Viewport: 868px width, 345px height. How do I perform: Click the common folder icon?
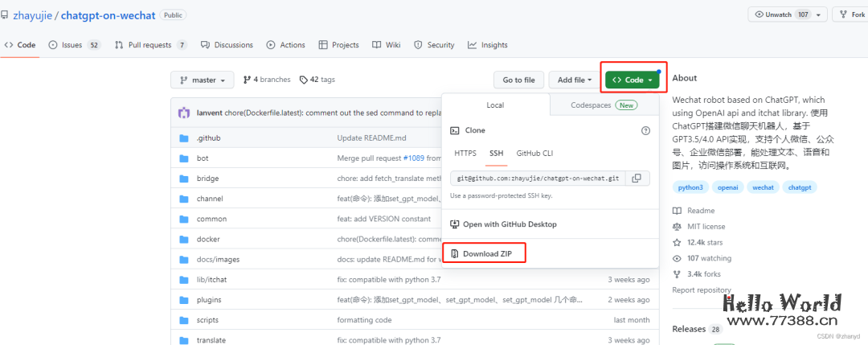click(x=184, y=219)
